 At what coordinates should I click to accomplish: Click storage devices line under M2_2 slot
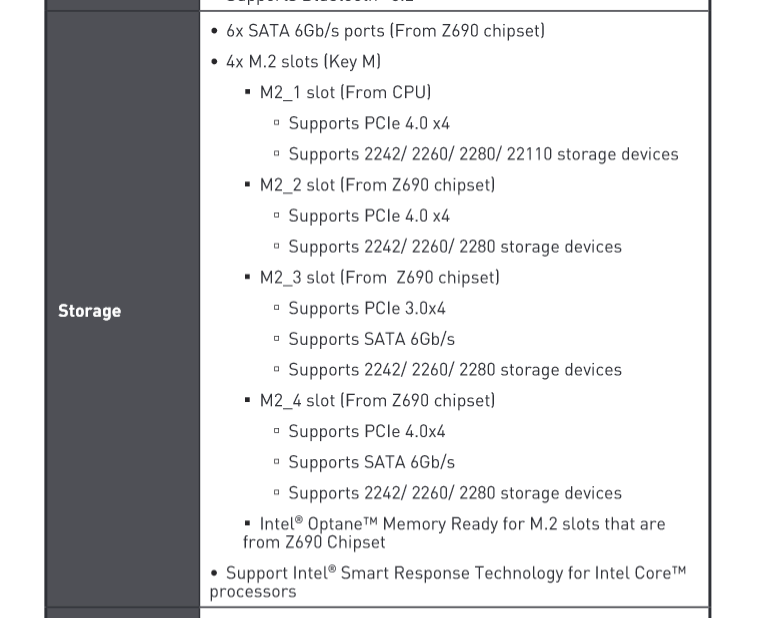point(455,247)
